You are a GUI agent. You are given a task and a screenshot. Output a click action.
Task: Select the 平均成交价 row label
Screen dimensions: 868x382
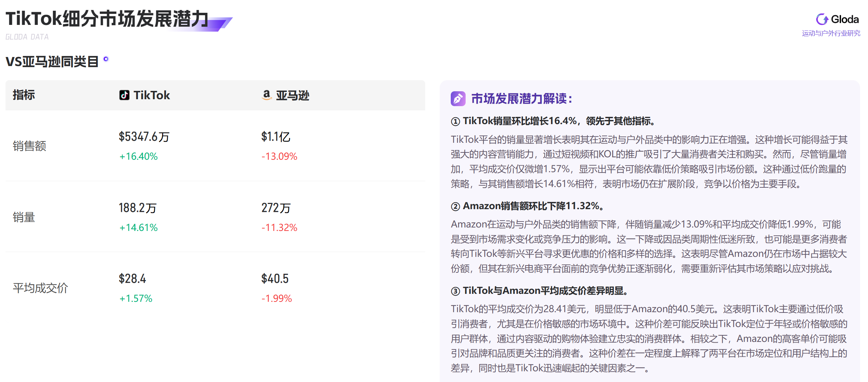point(40,288)
